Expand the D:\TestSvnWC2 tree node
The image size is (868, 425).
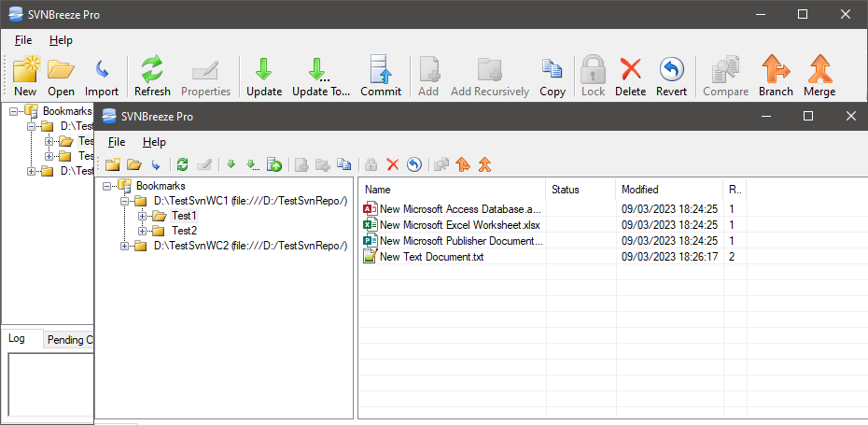click(x=124, y=246)
